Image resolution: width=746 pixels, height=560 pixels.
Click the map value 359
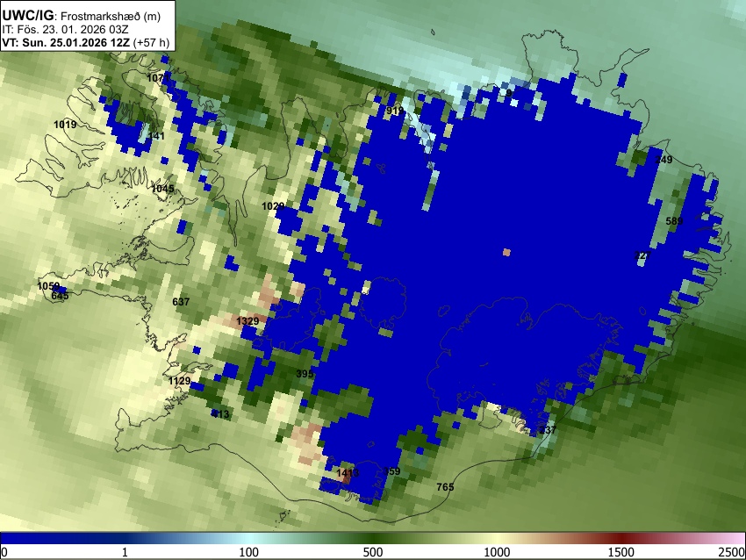point(391,471)
